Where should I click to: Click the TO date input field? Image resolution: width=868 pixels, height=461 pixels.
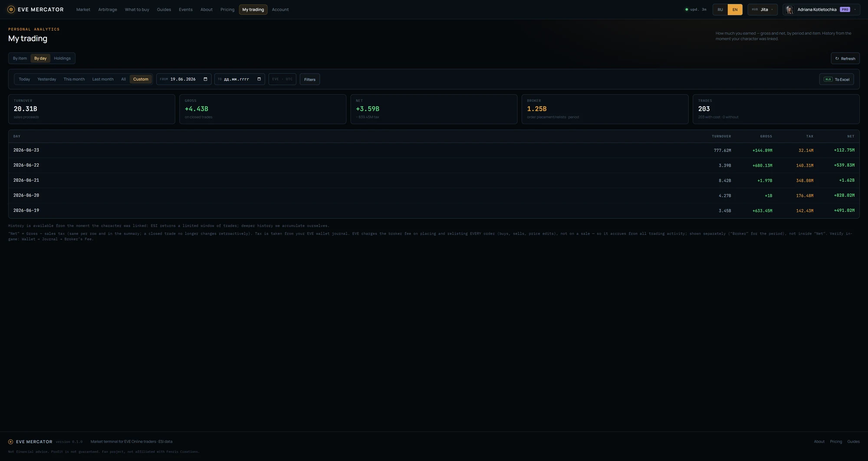[x=240, y=79]
